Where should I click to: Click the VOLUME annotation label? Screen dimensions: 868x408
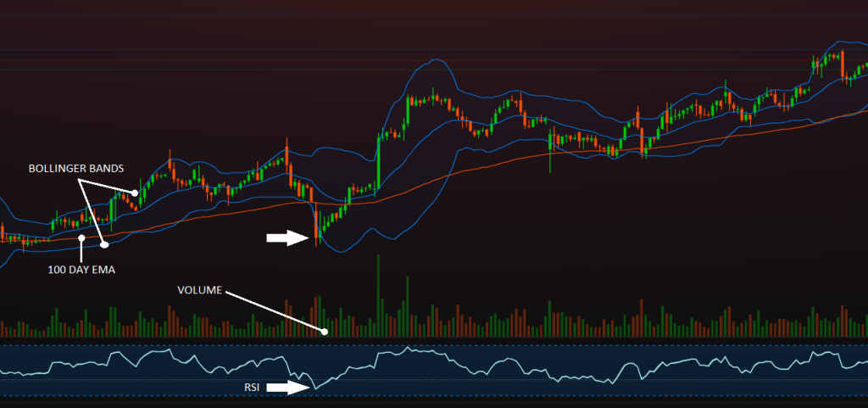pyautogui.click(x=199, y=289)
